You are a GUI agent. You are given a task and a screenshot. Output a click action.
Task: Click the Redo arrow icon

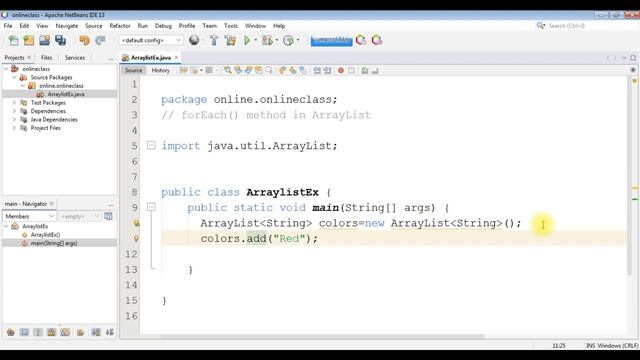[x=100, y=40]
